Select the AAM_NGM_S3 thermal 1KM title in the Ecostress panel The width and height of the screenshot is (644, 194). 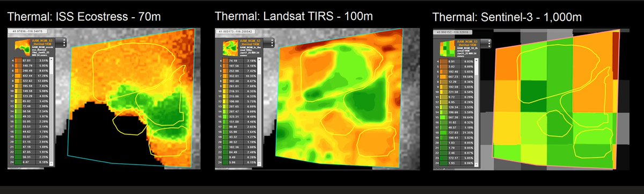[42, 42]
